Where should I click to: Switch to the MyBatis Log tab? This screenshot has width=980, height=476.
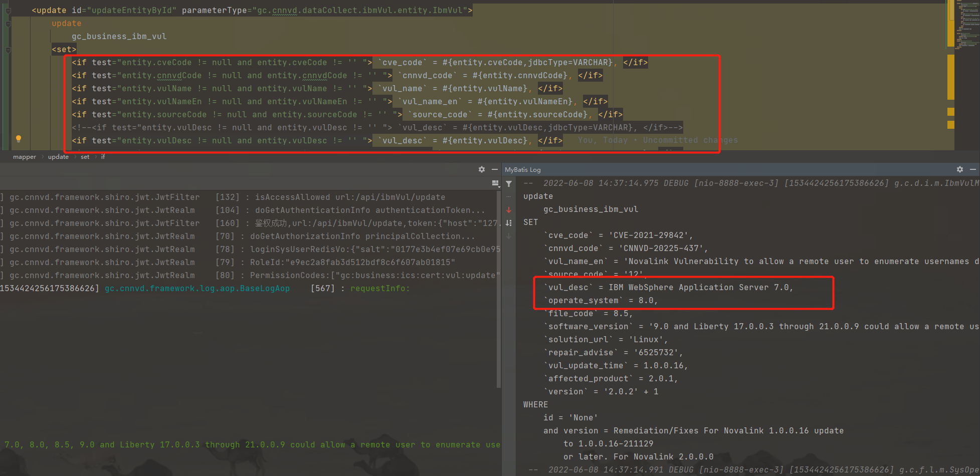pos(522,170)
